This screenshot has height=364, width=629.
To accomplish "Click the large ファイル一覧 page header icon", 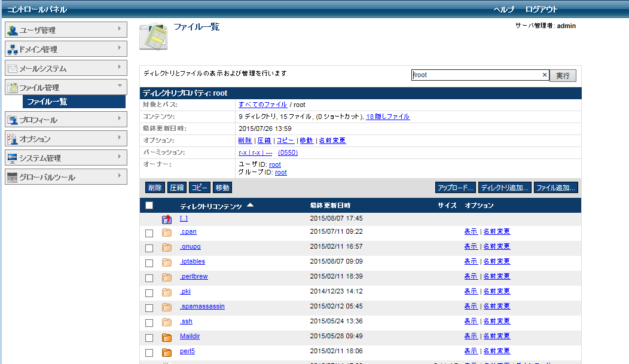I will pos(154,36).
